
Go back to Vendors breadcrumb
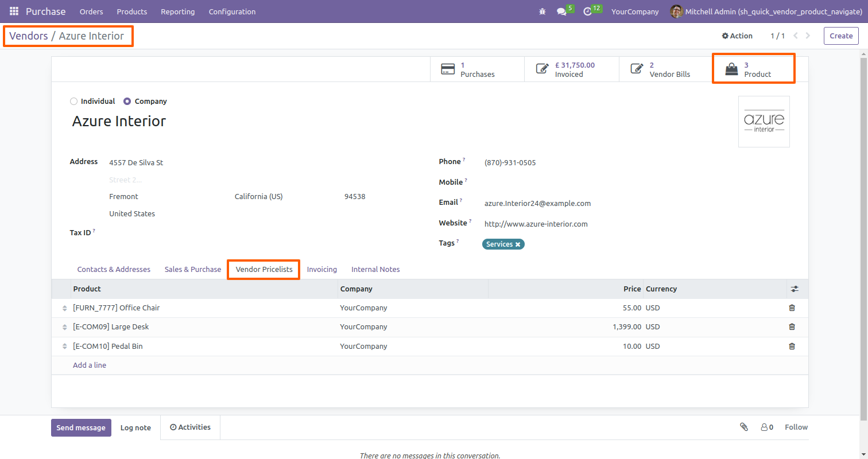click(29, 36)
